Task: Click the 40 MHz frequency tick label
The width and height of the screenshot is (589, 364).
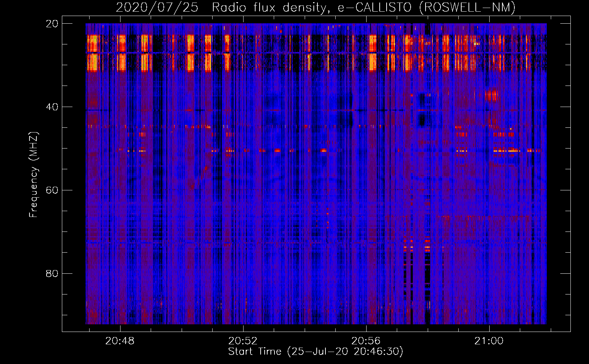Action: (x=52, y=107)
